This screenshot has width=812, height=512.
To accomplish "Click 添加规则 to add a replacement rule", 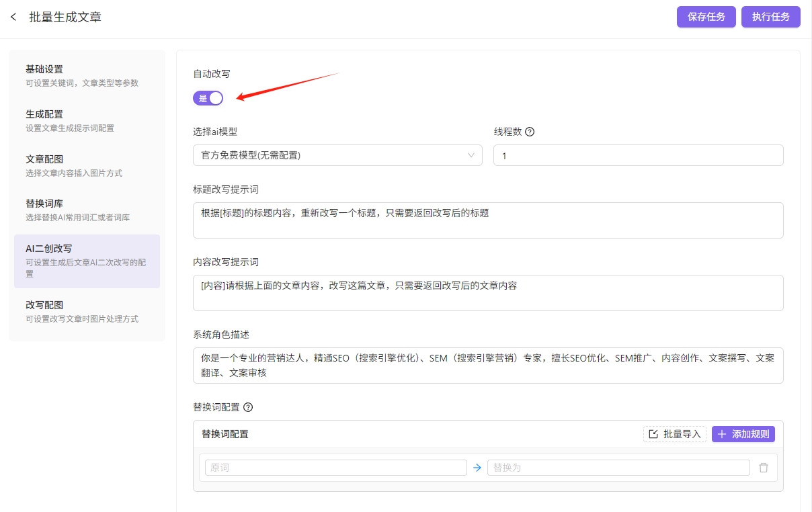I will click(743, 434).
